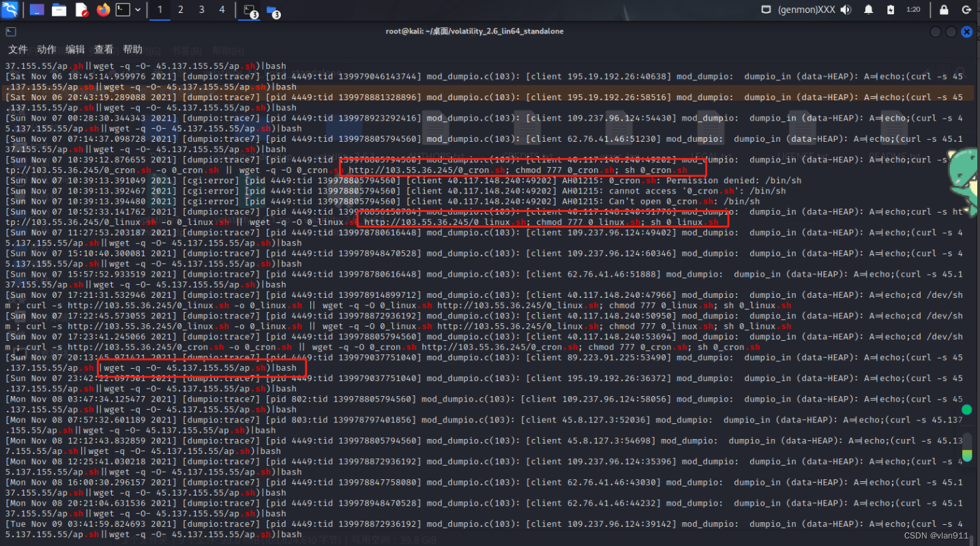
Task: Switch to workspace 2
Action: [x=181, y=10]
